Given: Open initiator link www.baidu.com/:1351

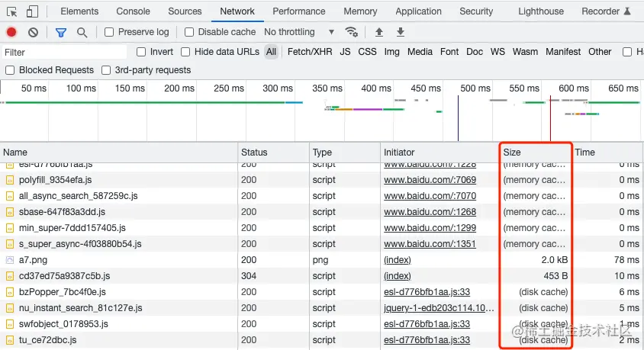Looking at the screenshot, I should click(x=430, y=244).
